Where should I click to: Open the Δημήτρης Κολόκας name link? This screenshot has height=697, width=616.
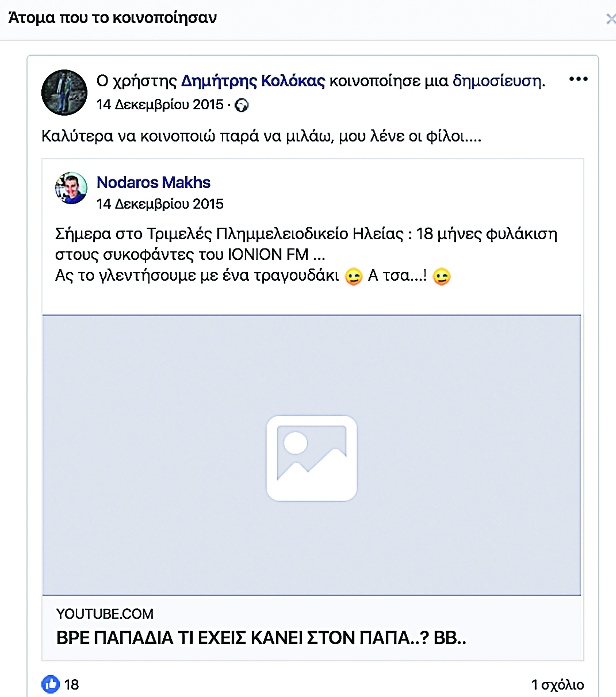253,81
